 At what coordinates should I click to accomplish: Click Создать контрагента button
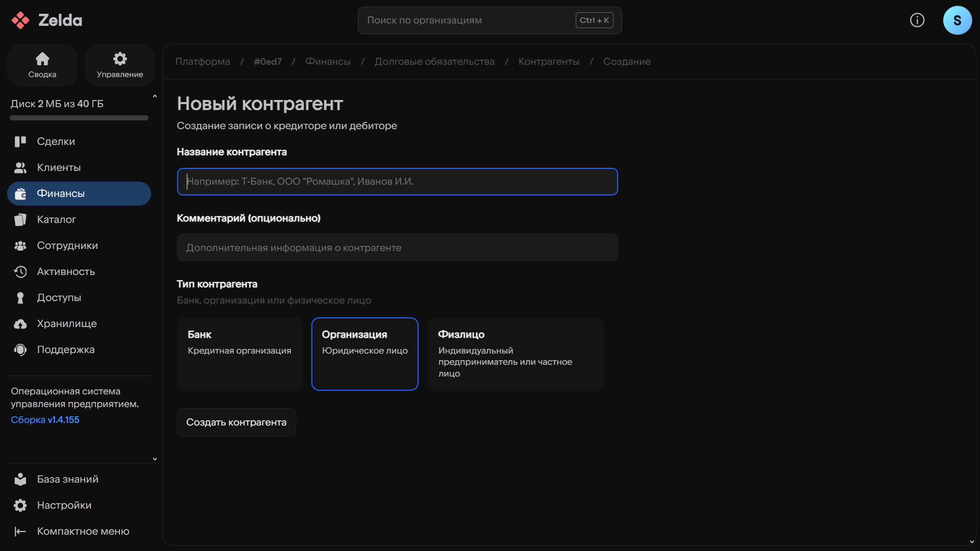pyautogui.click(x=236, y=422)
